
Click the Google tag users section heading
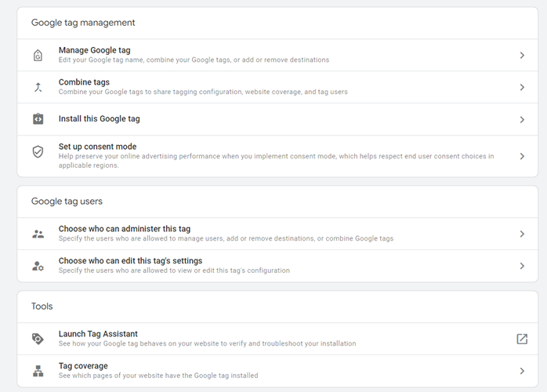pyautogui.click(x=67, y=201)
